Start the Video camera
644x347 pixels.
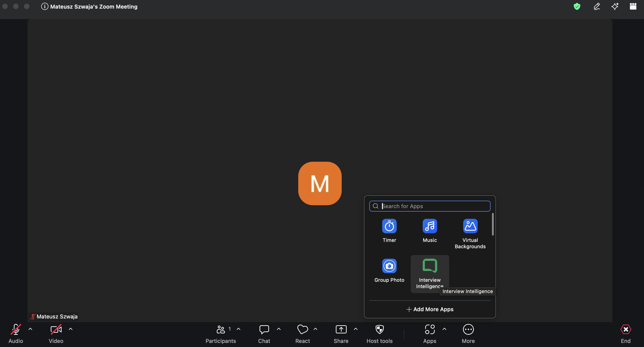pos(55,330)
